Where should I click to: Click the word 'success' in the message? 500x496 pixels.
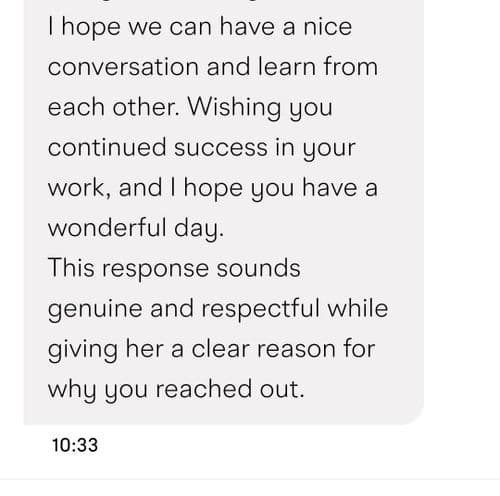click(221, 148)
